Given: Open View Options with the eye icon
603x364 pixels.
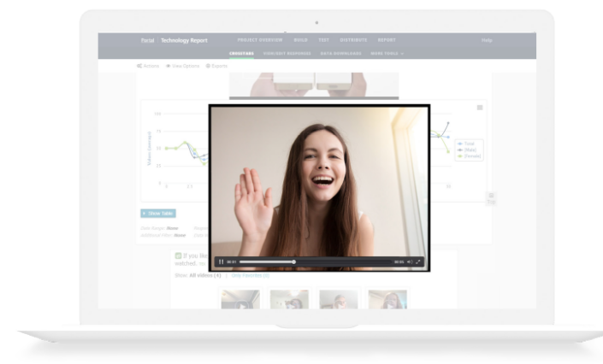Looking at the screenshot, I should (183, 66).
